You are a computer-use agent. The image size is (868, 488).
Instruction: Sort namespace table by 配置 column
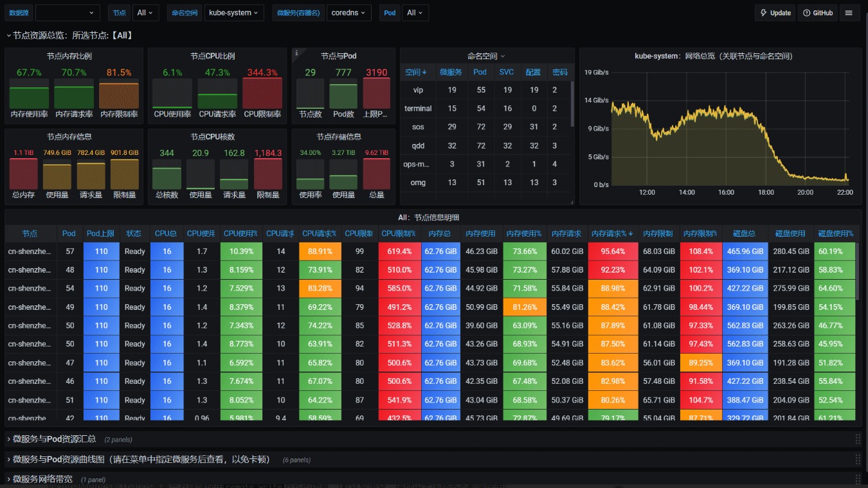coord(533,72)
